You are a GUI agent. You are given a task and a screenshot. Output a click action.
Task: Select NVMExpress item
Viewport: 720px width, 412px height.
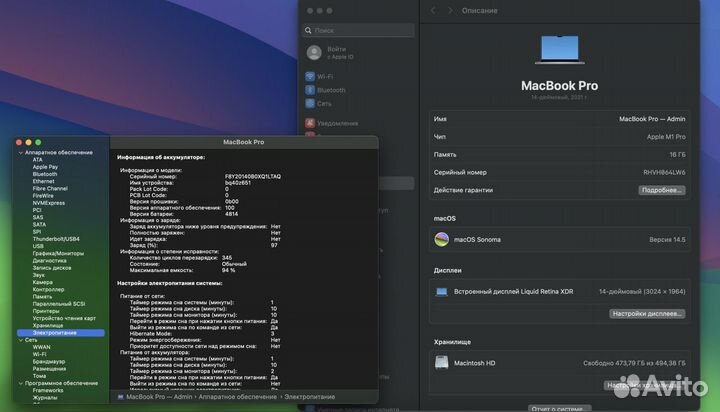49,203
